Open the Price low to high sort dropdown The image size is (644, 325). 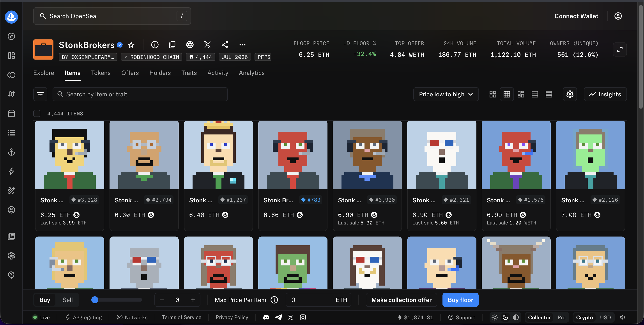pyautogui.click(x=446, y=94)
